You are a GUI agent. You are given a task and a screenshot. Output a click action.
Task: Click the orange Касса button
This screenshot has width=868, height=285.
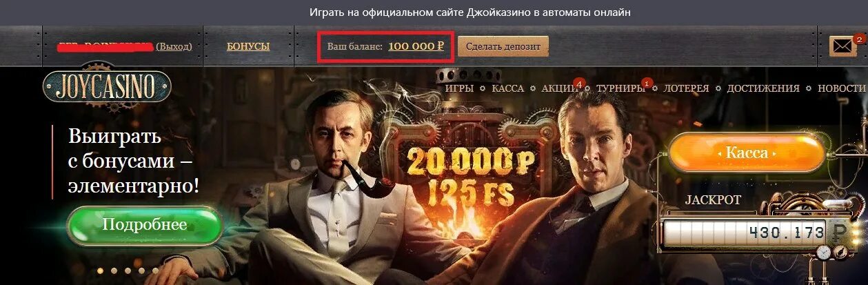click(747, 153)
